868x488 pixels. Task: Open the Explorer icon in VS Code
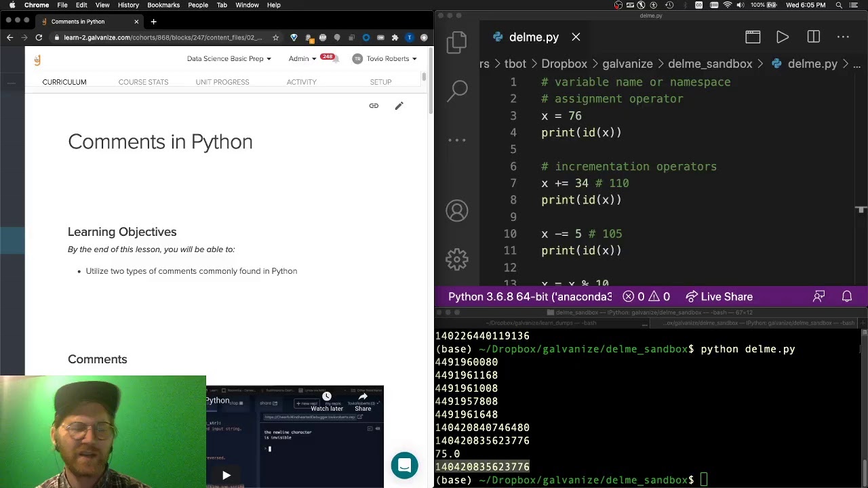point(457,43)
